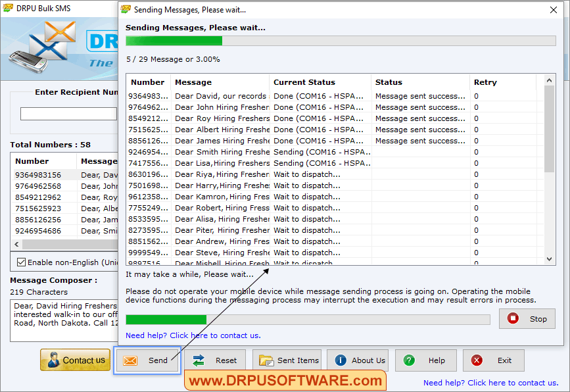Image resolution: width=570 pixels, height=392 pixels.
Task: Click the recipient number input field
Action: click(x=69, y=114)
